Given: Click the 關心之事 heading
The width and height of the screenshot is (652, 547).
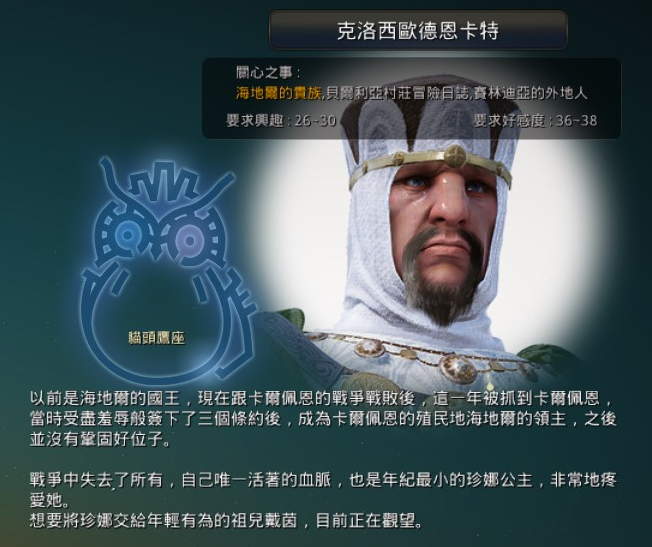Looking at the screenshot, I should coord(268,72).
